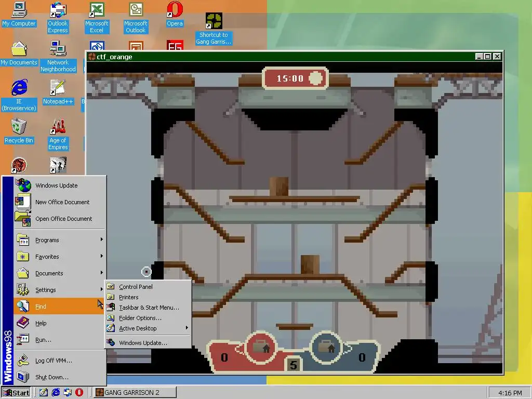Click the capture limit number 5

tap(294, 365)
